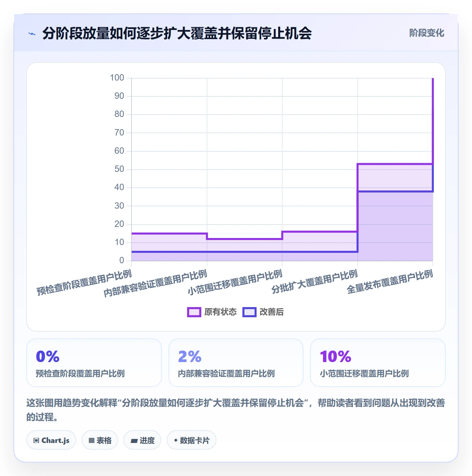
Task: Select the 数据卡片 tag chip
Action: pyautogui.click(x=191, y=440)
